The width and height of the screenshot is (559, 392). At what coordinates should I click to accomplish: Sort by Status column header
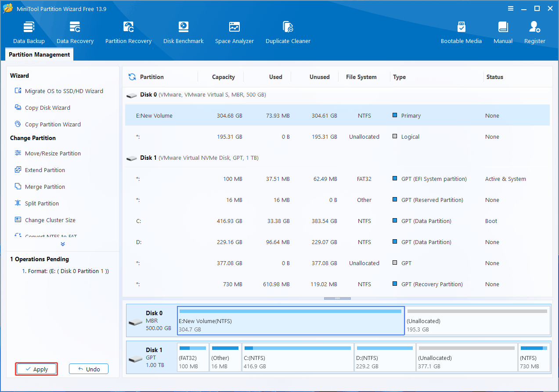pyautogui.click(x=494, y=77)
